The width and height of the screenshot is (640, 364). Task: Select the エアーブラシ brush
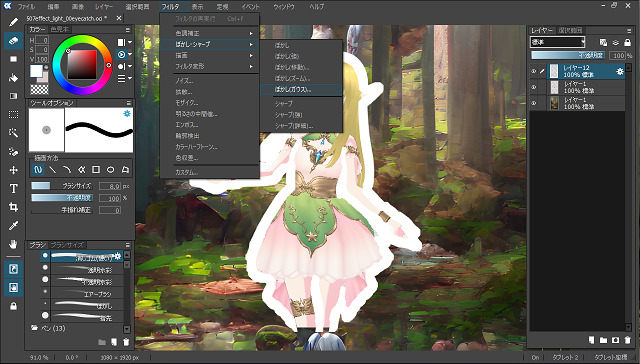(82, 293)
